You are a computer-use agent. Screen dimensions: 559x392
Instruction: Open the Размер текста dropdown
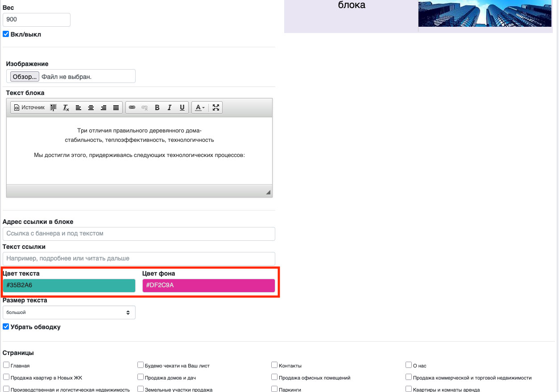[69, 312]
